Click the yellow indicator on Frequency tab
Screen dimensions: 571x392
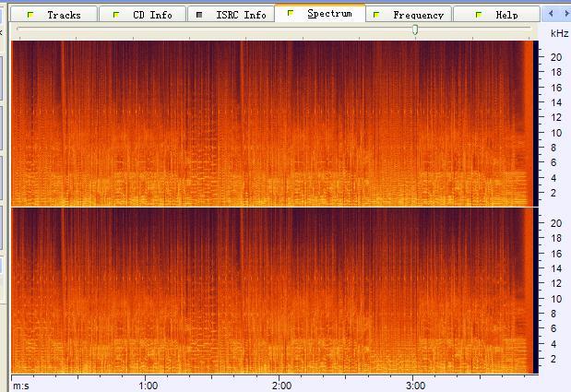376,15
